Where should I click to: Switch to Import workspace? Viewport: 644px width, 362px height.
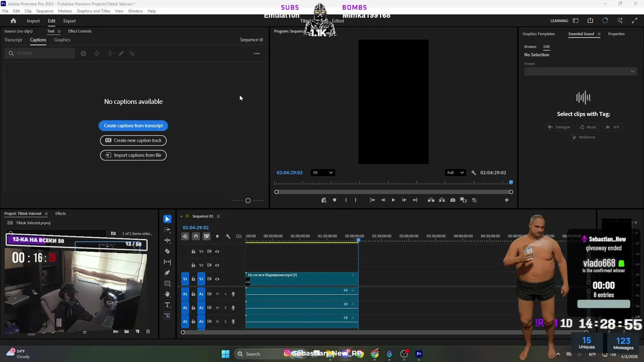(33, 21)
